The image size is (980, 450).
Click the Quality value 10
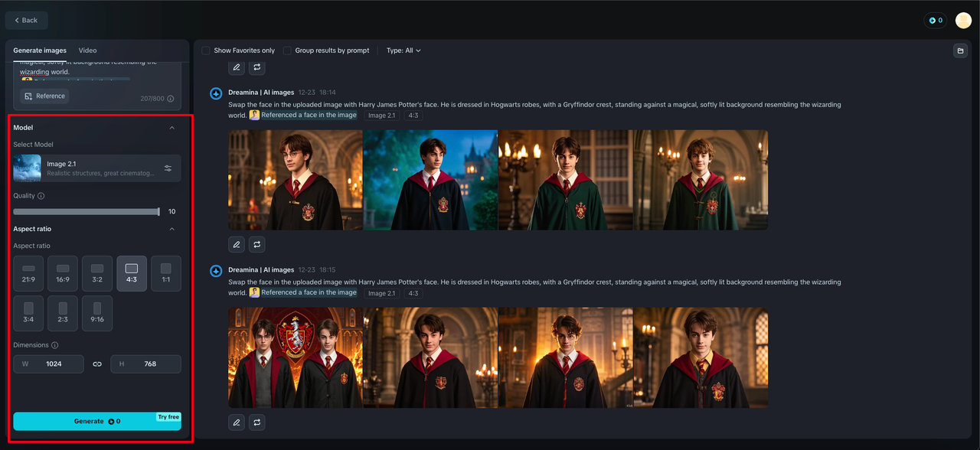point(171,212)
